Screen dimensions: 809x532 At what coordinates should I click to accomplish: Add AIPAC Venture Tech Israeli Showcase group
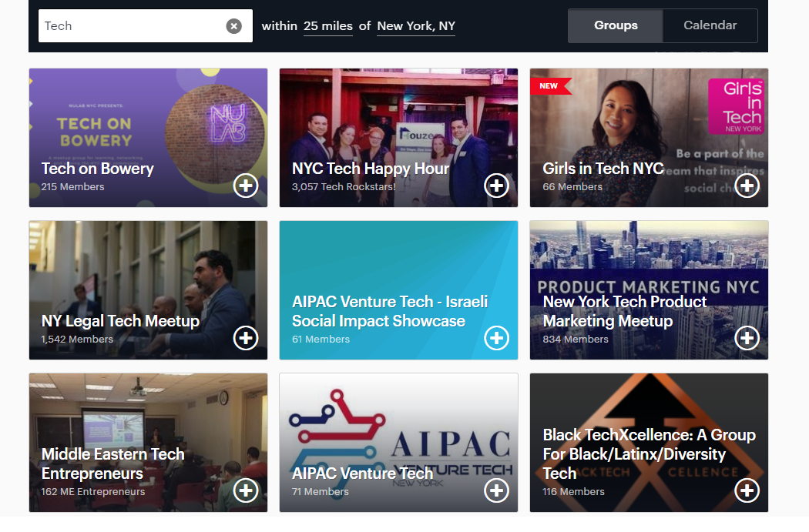pos(496,338)
